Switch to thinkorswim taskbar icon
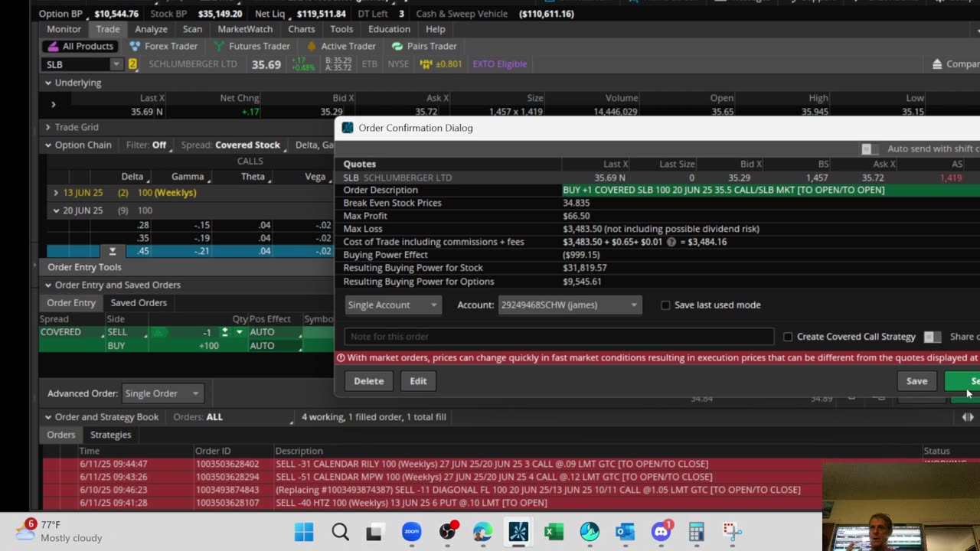The width and height of the screenshot is (980, 551). click(x=518, y=532)
